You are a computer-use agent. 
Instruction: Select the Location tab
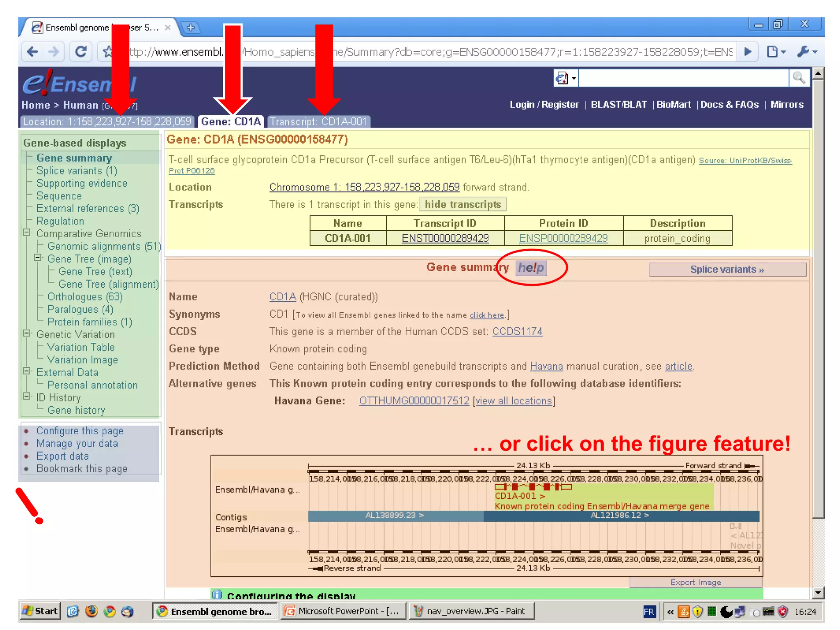coord(107,122)
